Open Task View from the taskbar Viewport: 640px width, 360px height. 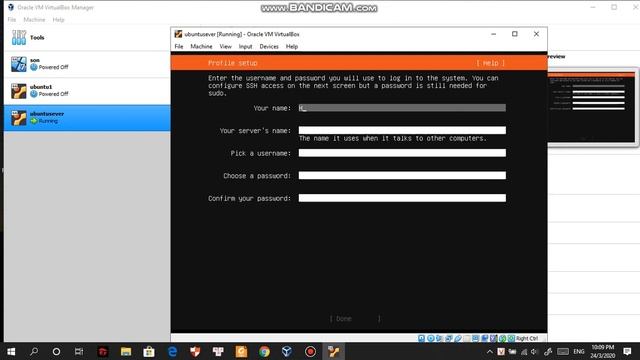tap(79, 351)
